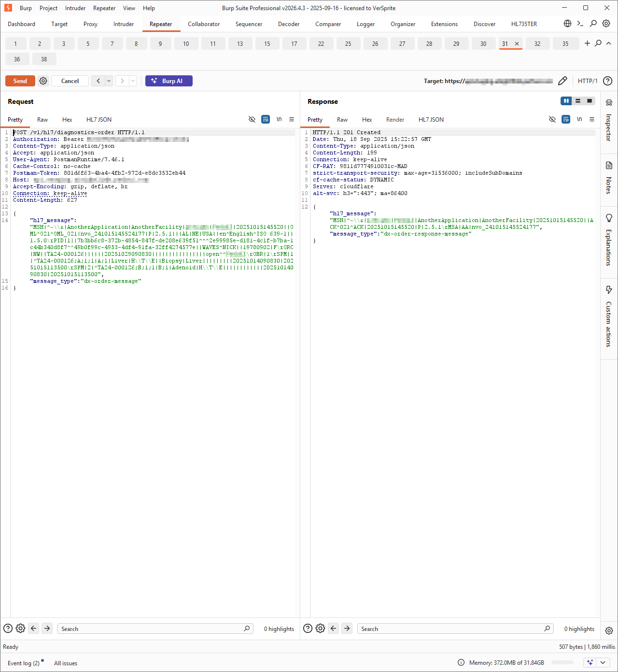
Task: Send the request
Action: (x=20, y=81)
